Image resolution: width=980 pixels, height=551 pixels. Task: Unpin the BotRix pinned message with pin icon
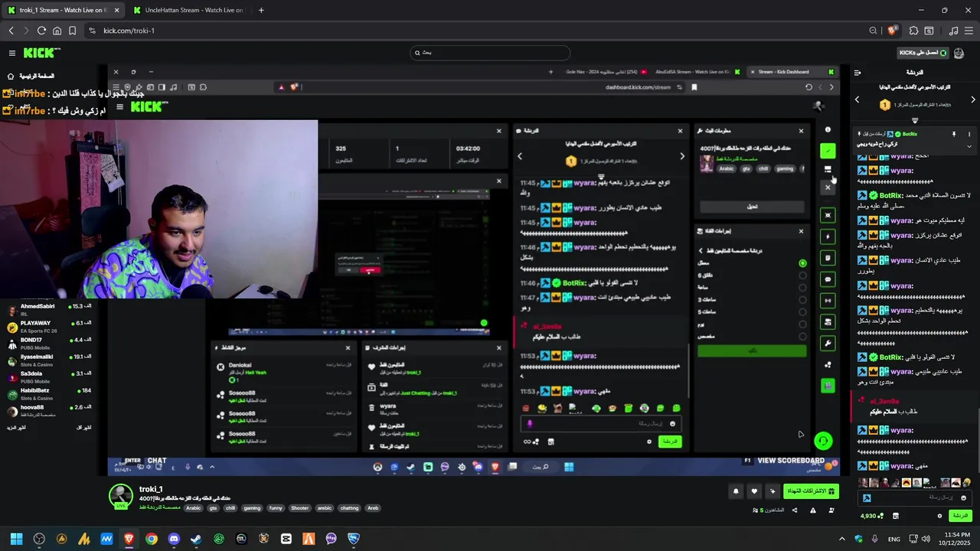point(954,134)
